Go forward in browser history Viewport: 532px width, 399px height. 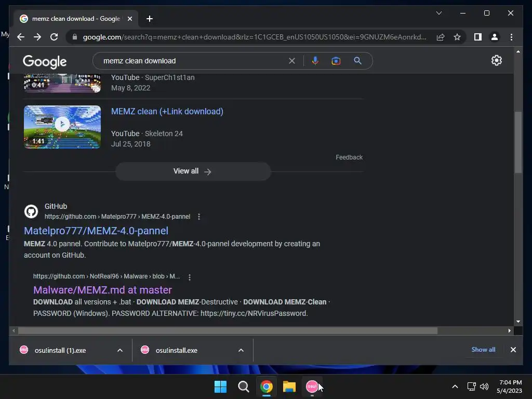(x=37, y=37)
